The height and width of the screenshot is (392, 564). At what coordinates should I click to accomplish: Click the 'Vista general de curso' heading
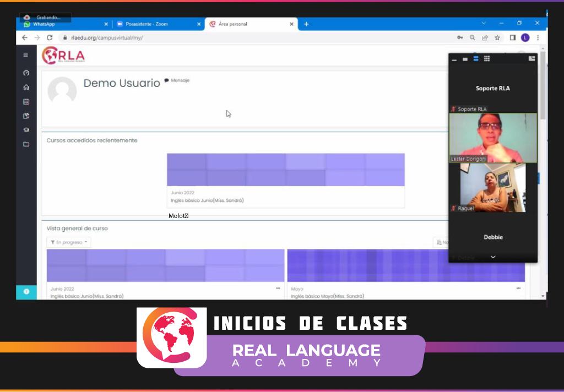click(x=77, y=228)
